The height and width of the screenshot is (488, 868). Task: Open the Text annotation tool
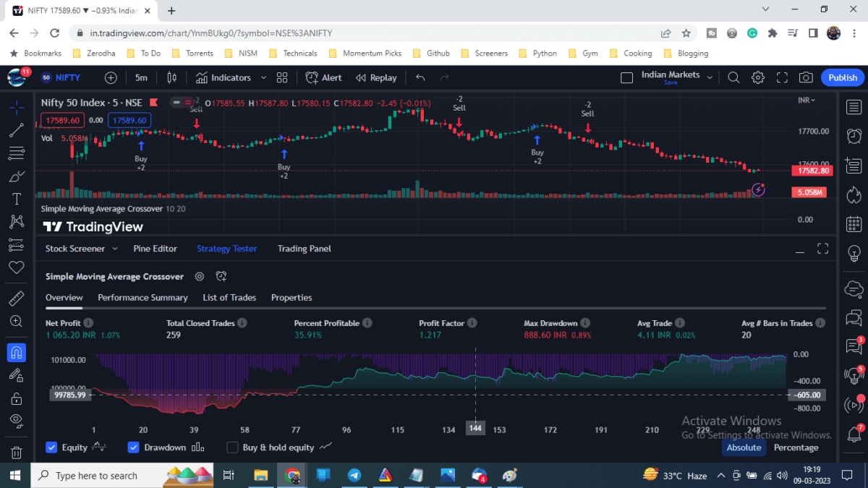pos(16,199)
